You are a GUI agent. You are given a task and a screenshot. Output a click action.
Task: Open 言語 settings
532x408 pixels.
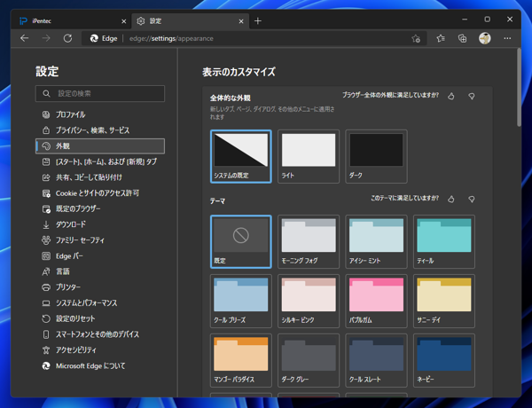pyautogui.click(x=100, y=271)
